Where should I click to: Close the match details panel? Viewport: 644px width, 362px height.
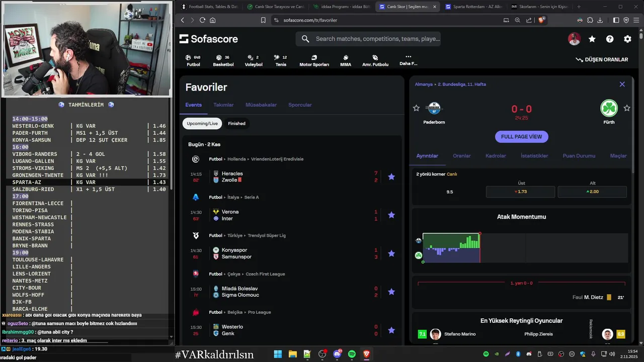click(x=622, y=84)
